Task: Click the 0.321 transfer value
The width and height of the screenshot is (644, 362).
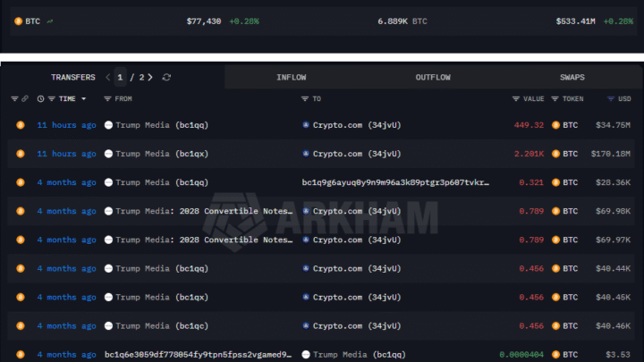Action: (x=531, y=182)
